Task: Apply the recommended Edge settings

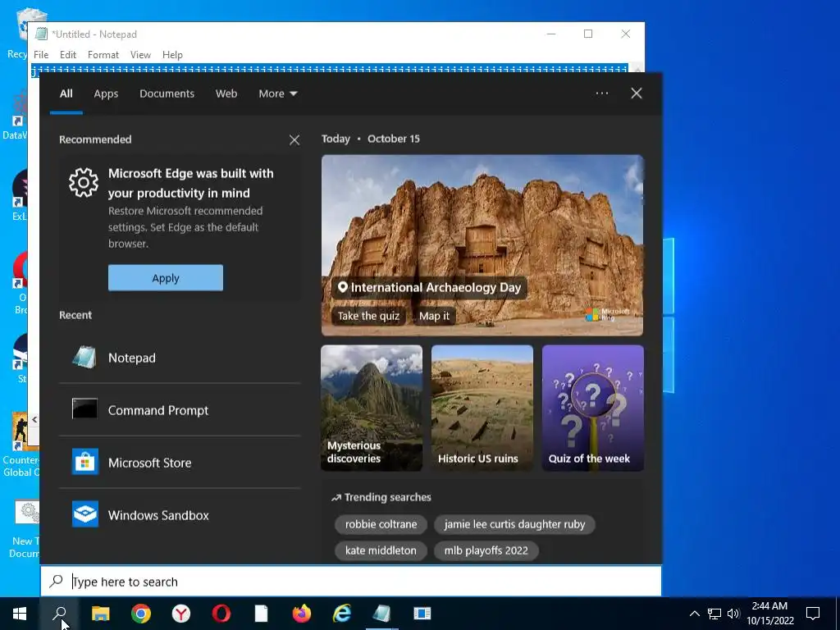Action: tap(166, 278)
